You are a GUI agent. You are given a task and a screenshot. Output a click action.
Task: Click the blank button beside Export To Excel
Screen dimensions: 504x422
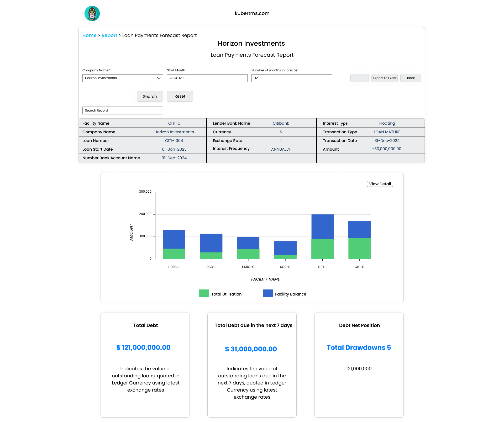click(x=359, y=78)
